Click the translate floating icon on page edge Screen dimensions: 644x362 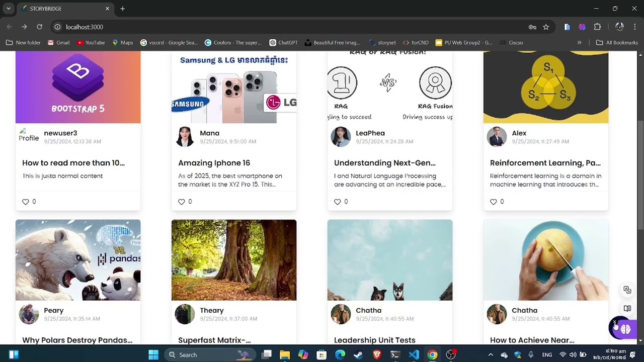coord(627,290)
